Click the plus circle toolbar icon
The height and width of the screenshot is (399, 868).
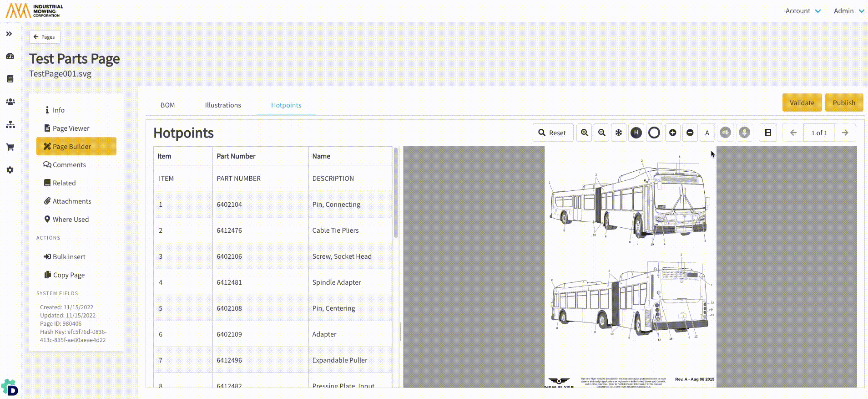pos(672,133)
